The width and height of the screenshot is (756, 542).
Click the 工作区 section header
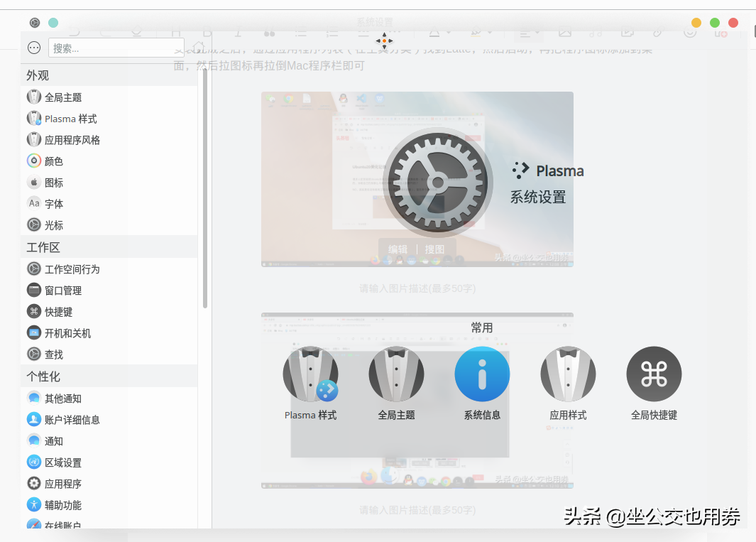pos(109,247)
